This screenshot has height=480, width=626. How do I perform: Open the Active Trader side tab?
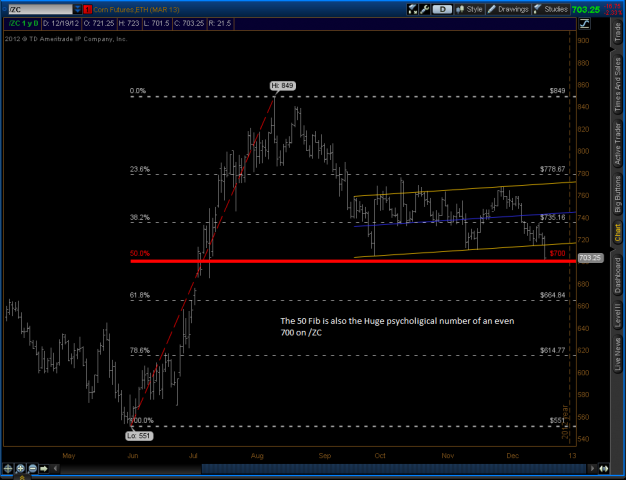point(618,144)
